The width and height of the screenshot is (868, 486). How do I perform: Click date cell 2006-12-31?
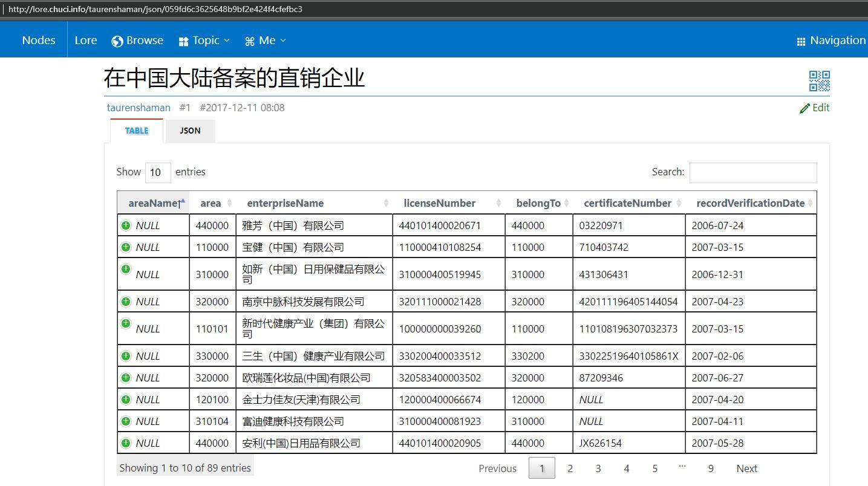pos(717,274)
